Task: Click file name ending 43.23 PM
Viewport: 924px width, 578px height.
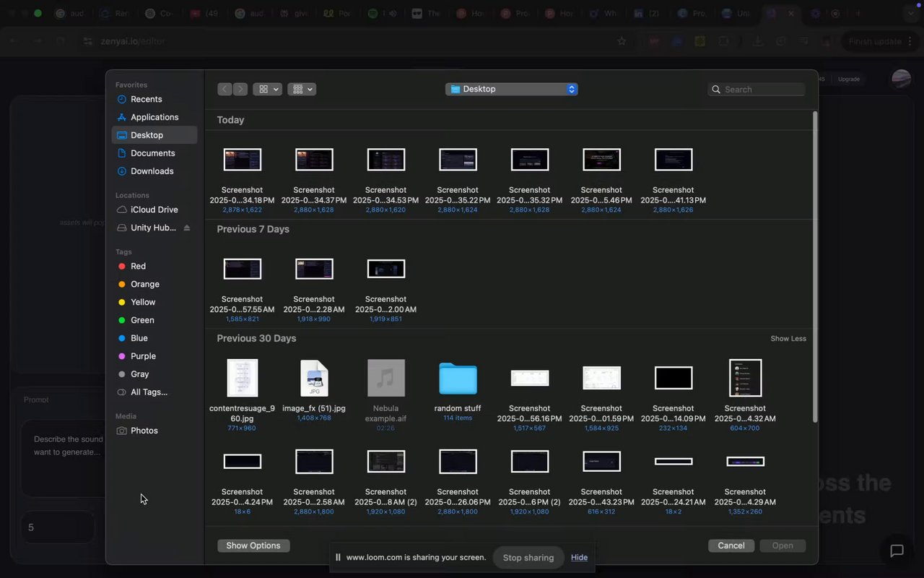Action: (x=601, y=497)
